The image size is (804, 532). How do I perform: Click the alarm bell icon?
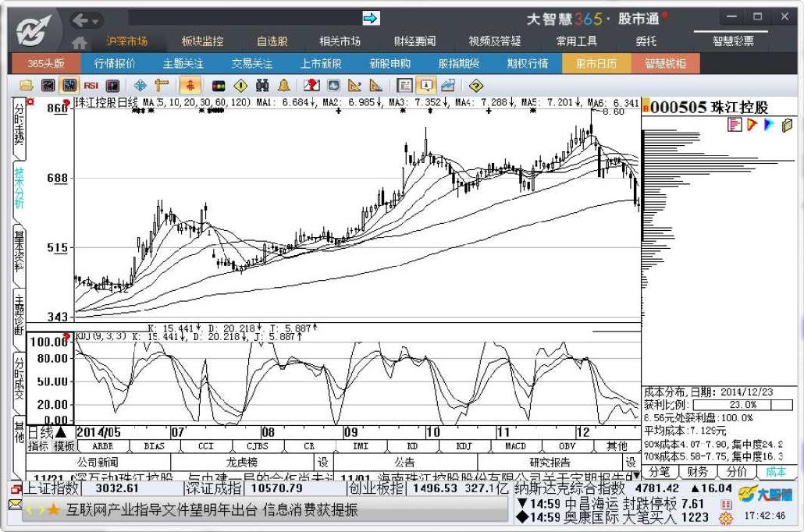[x=283, y=86]
